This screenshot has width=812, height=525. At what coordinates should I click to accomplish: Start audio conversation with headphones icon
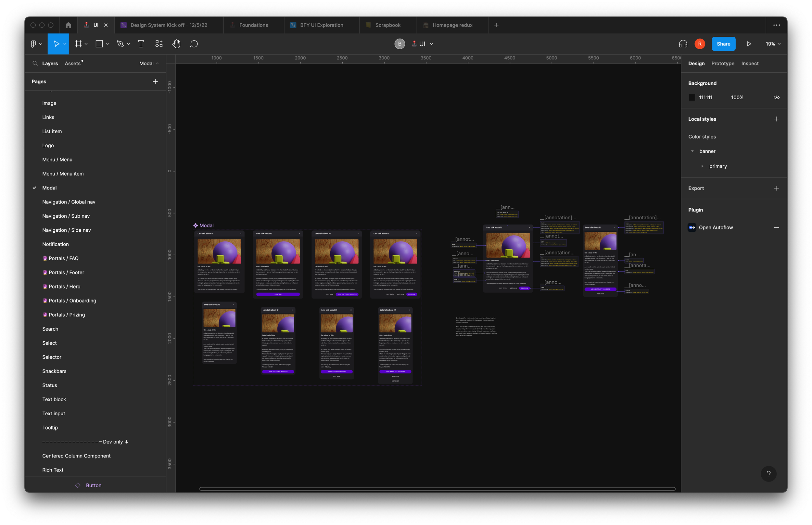coord(683,44)
